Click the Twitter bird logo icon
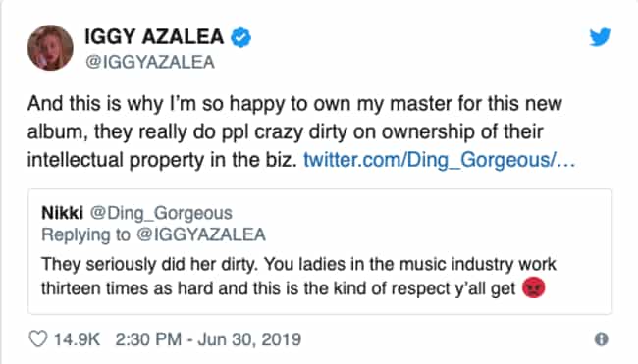 (600, 37)
